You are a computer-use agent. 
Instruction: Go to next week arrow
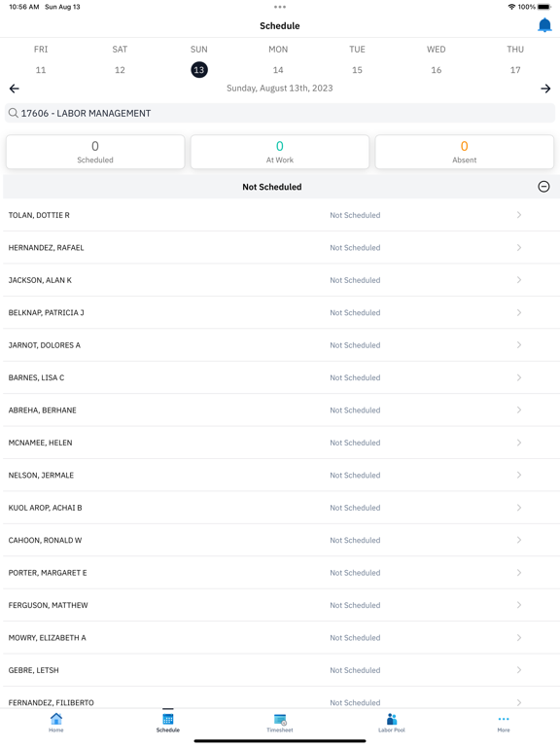pyautogui.click(x=545, y=89)
